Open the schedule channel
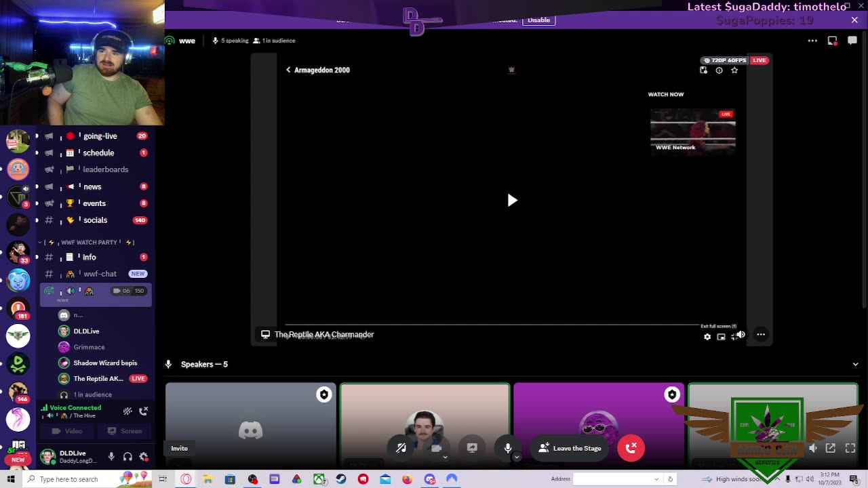This screenshot has height=488, width=868. (95, 153)
